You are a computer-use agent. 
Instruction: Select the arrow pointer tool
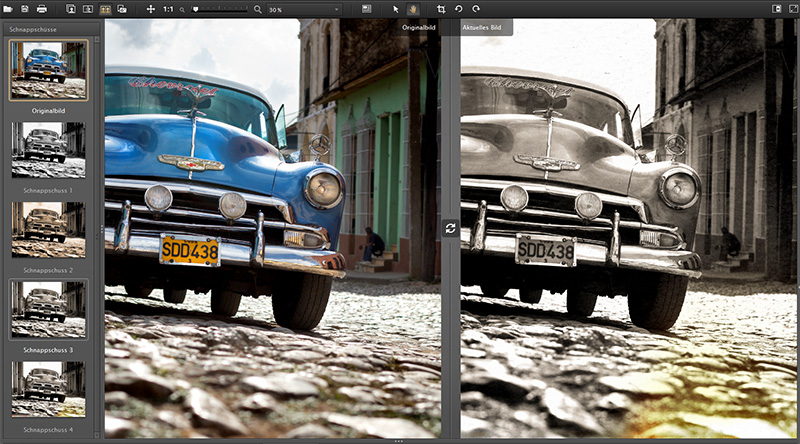click(395, 9)
